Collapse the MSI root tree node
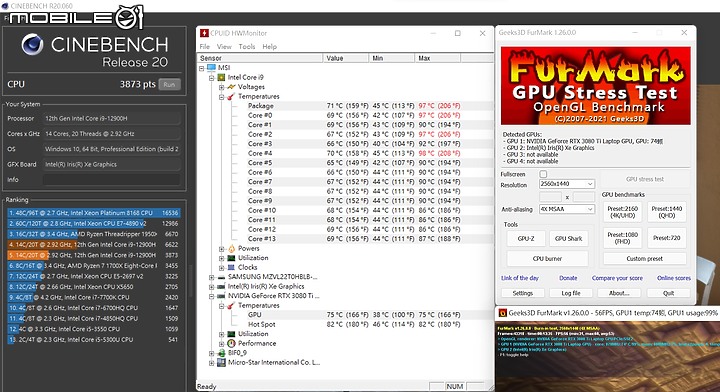The width and height of the screenshot is (720, 392). [202, 68]
